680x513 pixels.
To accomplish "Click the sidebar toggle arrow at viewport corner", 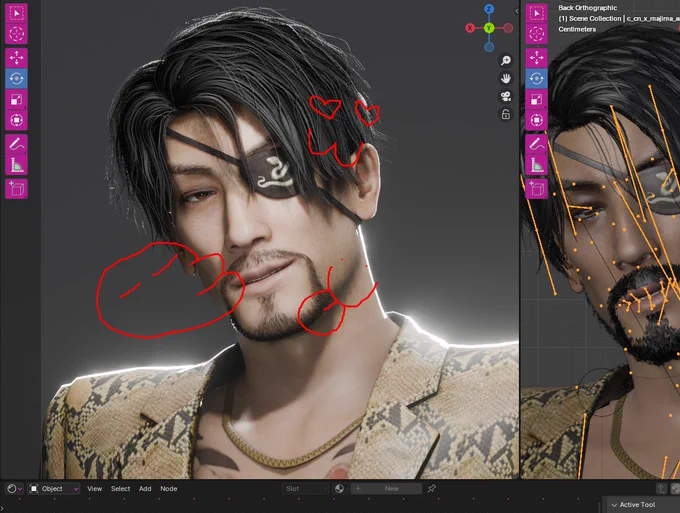I will pyautogui.click(x=517, y=11).
